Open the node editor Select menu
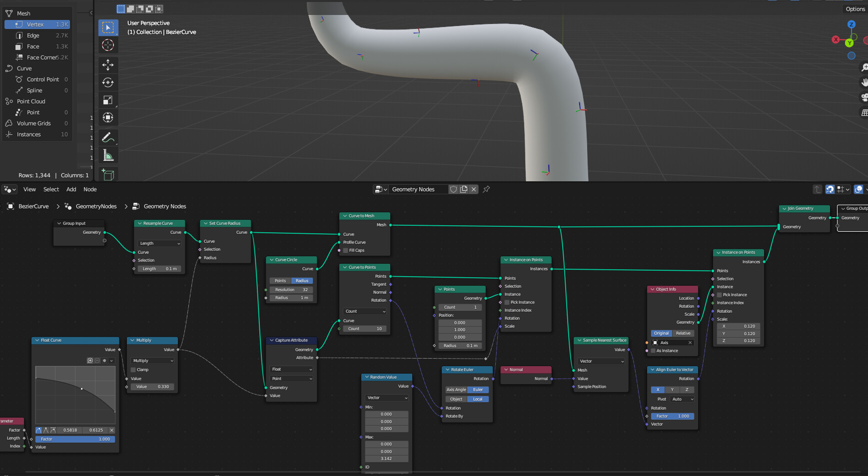The height and width of the screenshot is (476, 868). pos(51,189)
